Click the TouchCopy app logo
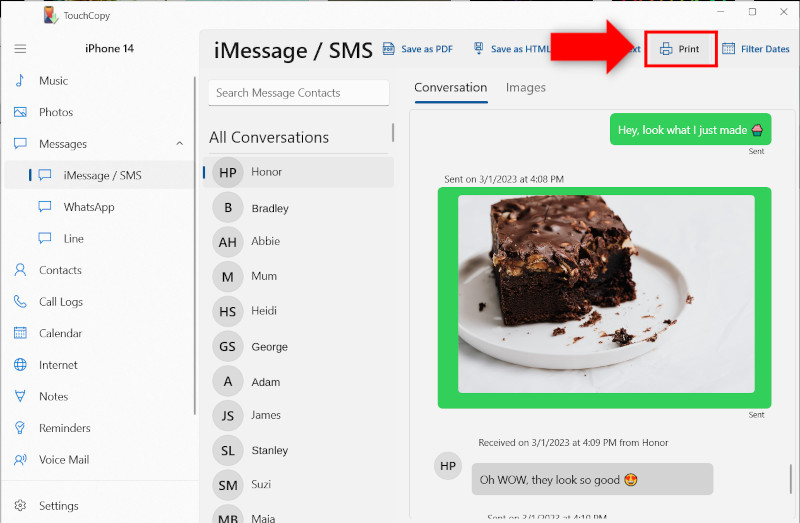The height and width of the screenshot is (523, 800). tap(50, 15)
